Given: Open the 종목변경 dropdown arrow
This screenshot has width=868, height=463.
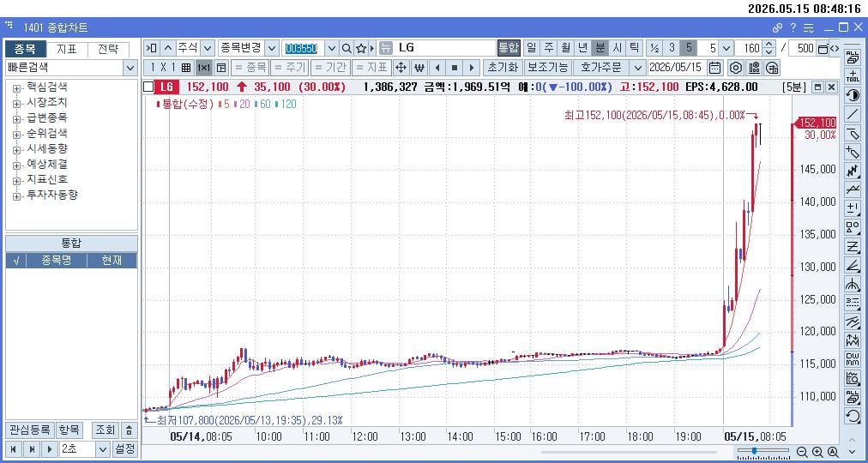Looking at the screenshot, I should [x=272, y=48].
